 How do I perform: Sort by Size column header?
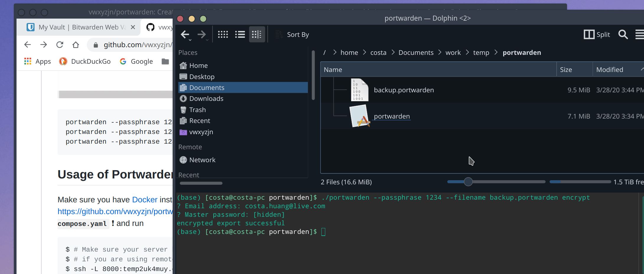pyautogui.click(x=575, y=70)
